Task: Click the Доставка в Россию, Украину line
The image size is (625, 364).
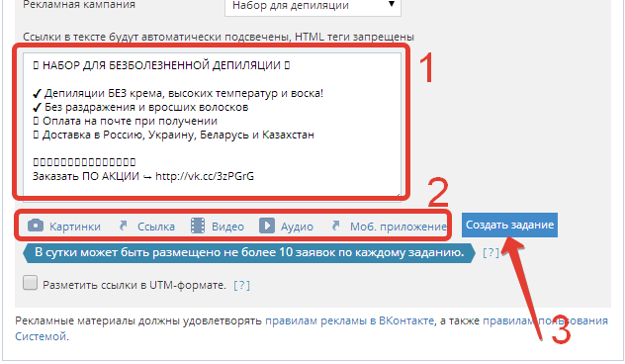Action: (x=173, y=135)
